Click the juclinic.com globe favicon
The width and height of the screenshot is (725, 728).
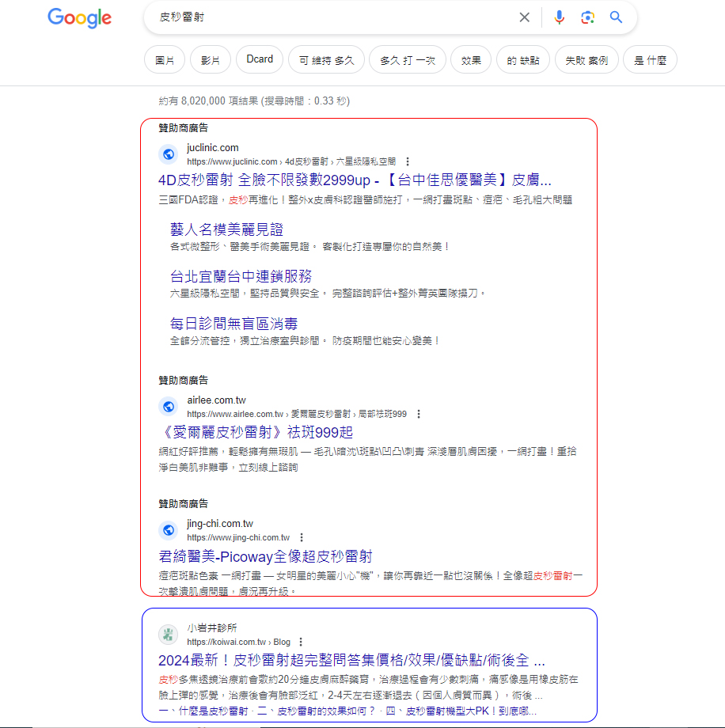click(168, 154)
